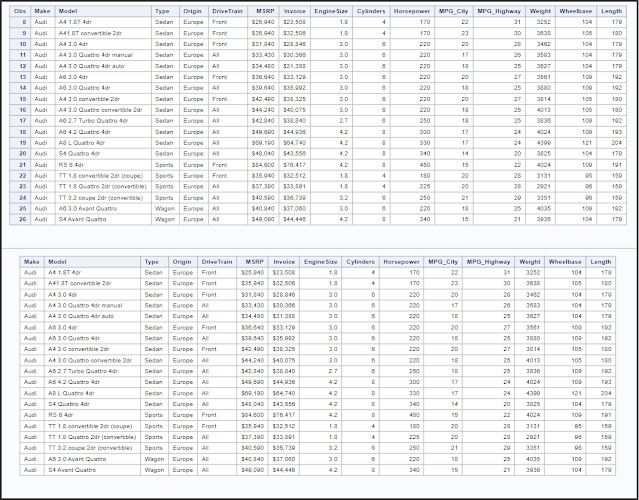The image size is (639, 500).
Task: Click invoice '$44,446' in the table without Obs
Action: [286, 470]
